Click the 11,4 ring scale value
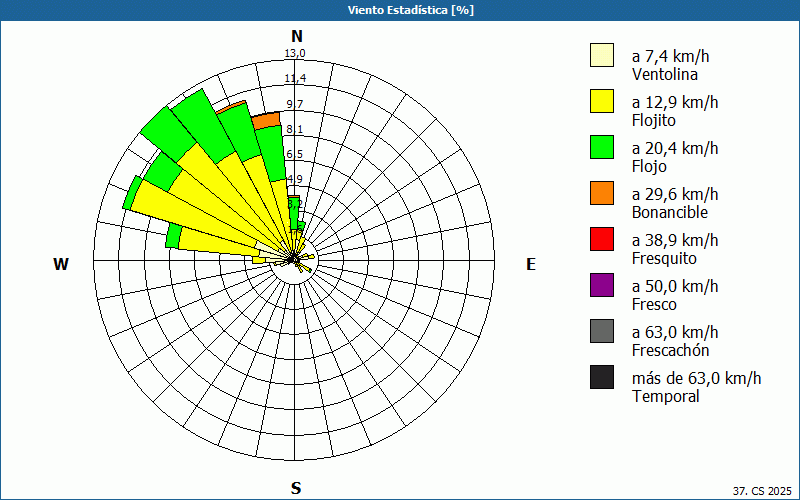This screenshot has width=800, height=500. [x=295, y=79]
